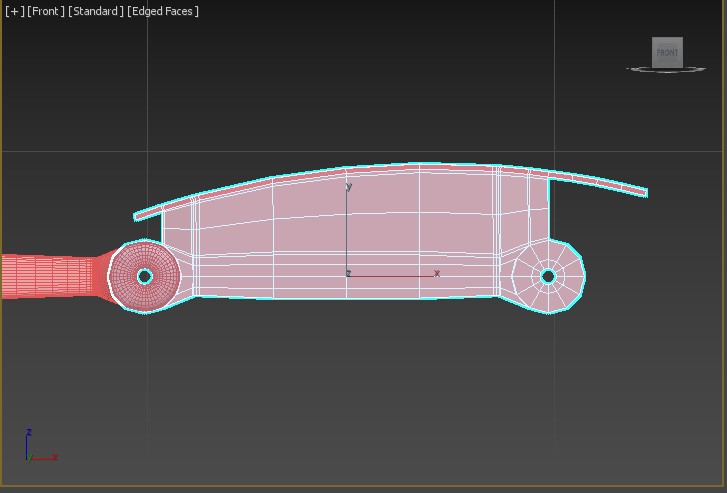Open the [+] general viewport menu

point(14,11)
